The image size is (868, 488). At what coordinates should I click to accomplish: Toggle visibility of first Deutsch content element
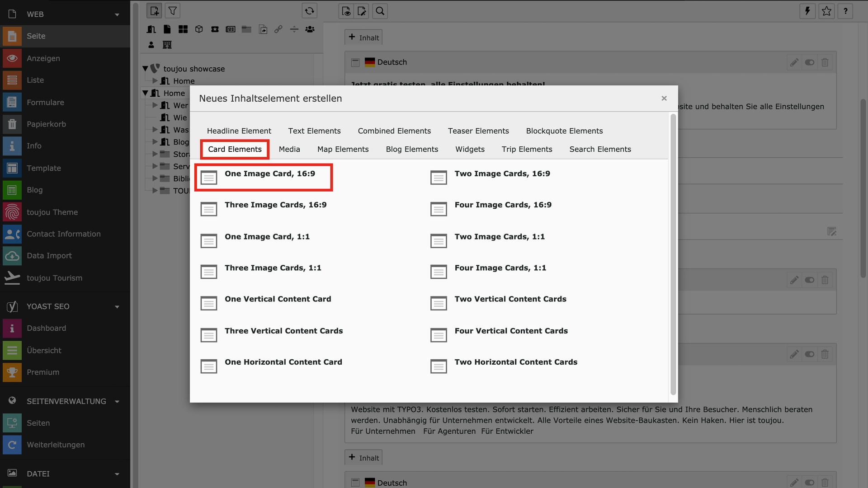pyautogui.click(x=809, y=62)
